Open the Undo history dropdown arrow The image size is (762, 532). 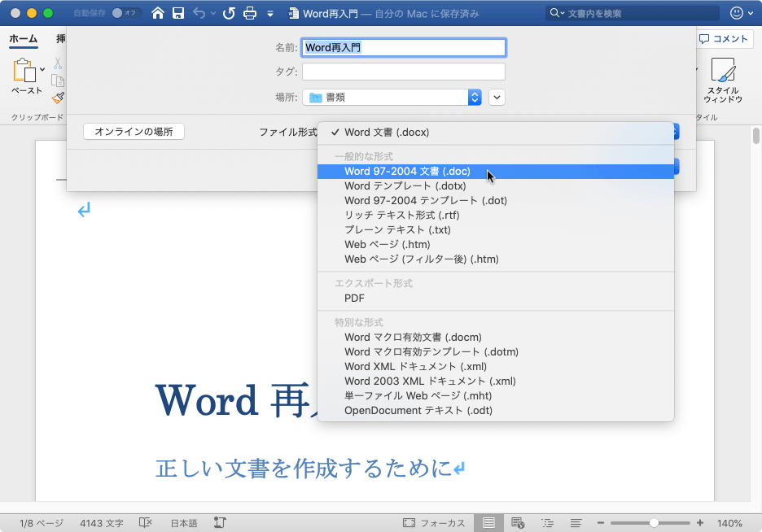point(212,14)
